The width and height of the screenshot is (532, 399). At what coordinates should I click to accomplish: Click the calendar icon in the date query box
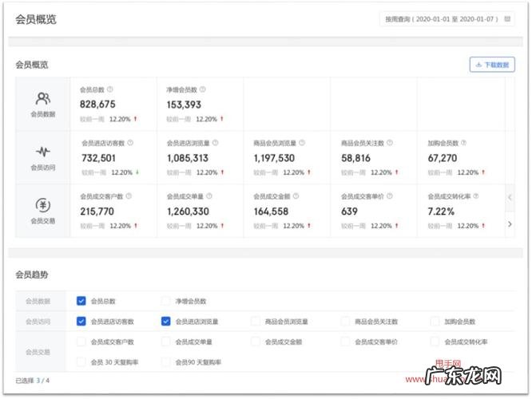[508, 19]
